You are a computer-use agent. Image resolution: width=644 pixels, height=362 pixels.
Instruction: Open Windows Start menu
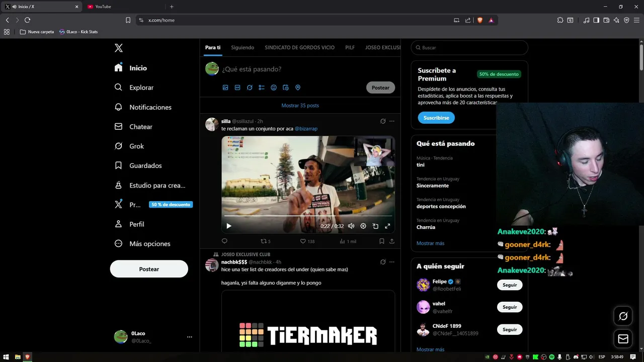[6, 357]
